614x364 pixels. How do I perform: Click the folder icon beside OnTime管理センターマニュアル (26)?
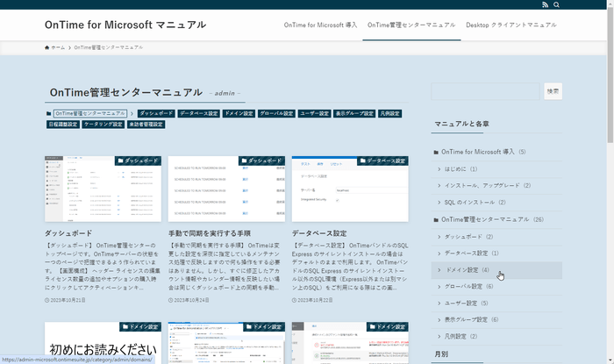coord(436,219)
